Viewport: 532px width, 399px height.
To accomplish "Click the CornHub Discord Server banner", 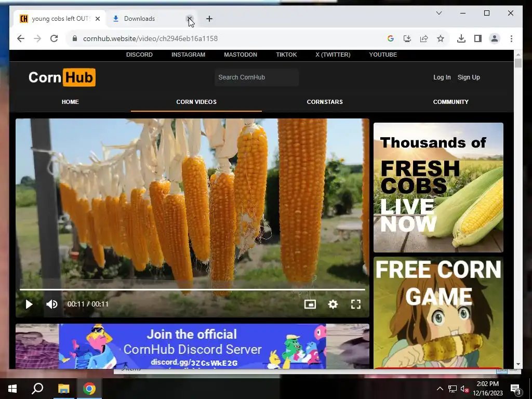I will pos(192,347).
